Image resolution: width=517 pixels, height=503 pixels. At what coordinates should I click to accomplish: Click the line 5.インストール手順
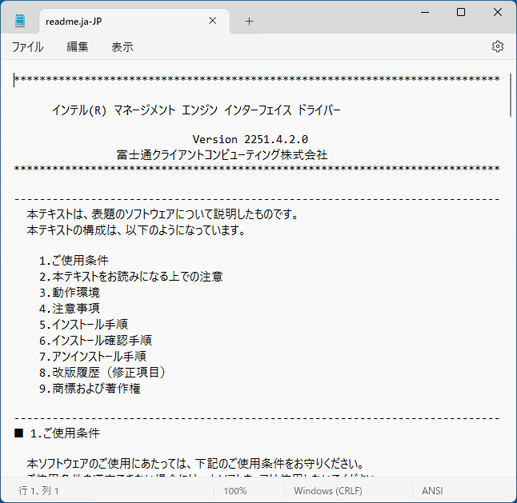(x=84, y=324)
